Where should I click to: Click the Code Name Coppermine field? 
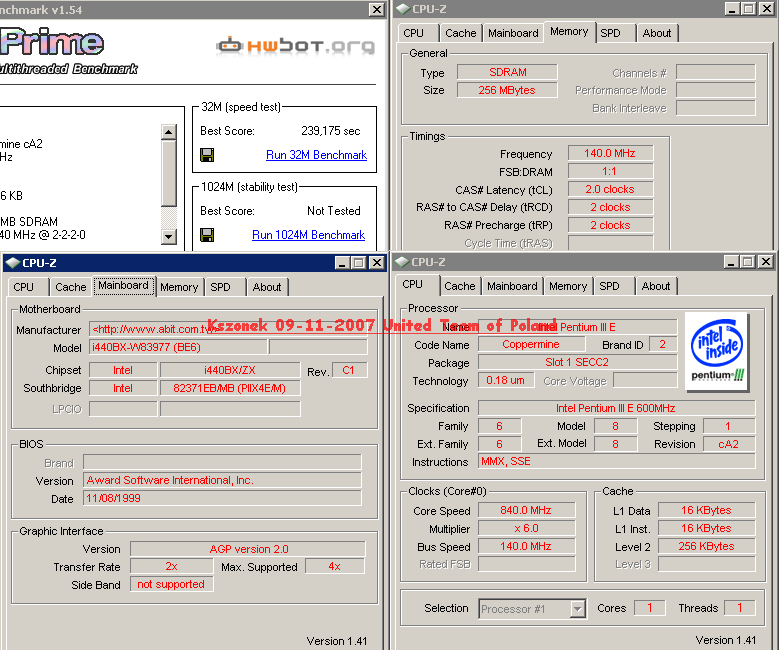click(x=531, y=344)
